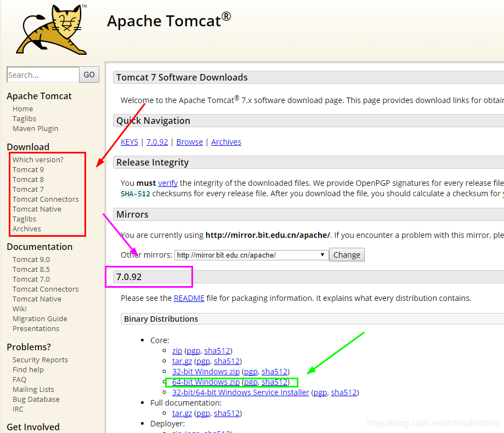Viewport: 504px width, 433px height.
Task: Open Tomcat Native in the Download section
Action: pos(37,209)
